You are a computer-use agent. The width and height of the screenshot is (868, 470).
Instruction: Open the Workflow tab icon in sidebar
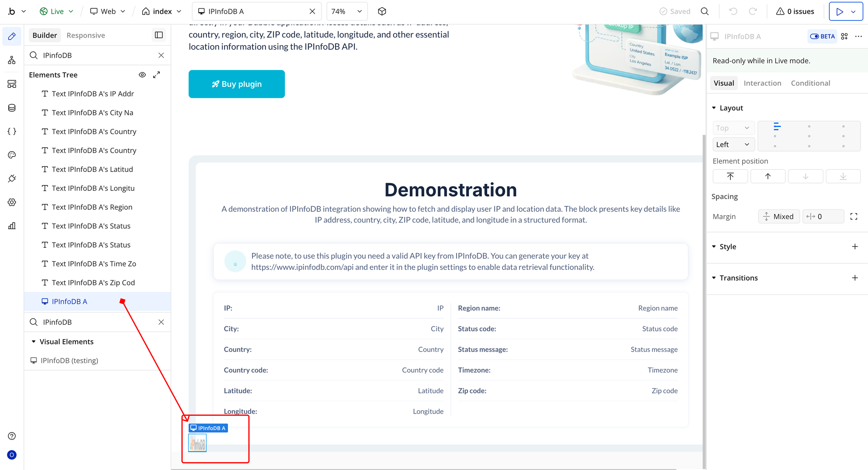coord(12,60)
